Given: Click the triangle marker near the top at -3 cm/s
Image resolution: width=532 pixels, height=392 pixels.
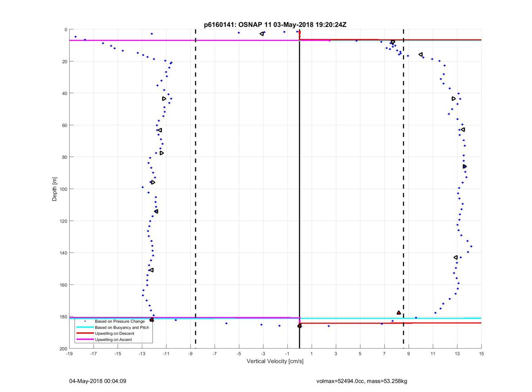Looking at the screenshot, I should click(262, 34).
